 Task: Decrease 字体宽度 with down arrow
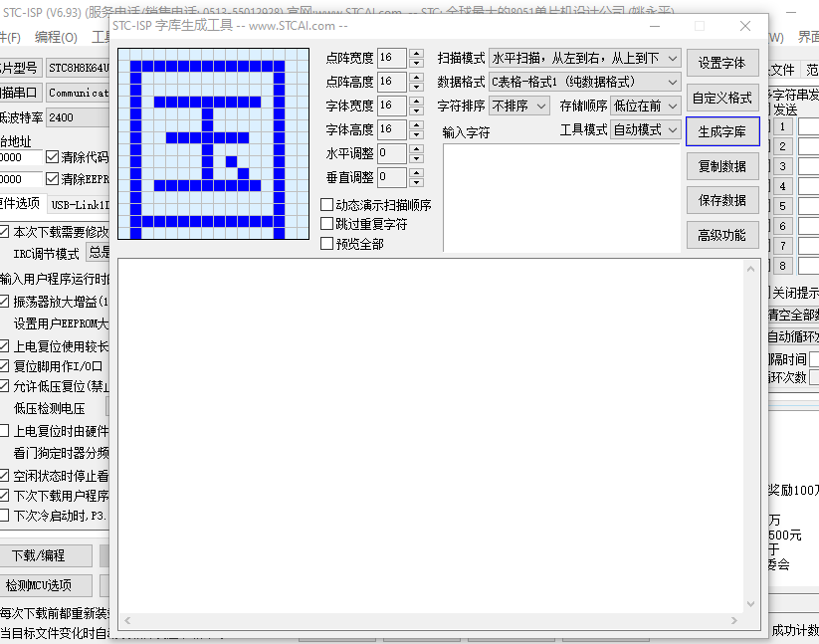tap(416, 110)
